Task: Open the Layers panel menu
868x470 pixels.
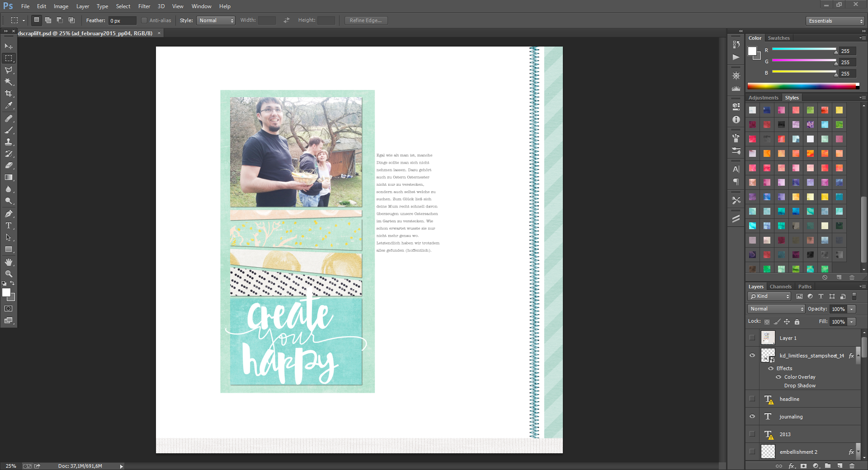Action: (863, 287)
